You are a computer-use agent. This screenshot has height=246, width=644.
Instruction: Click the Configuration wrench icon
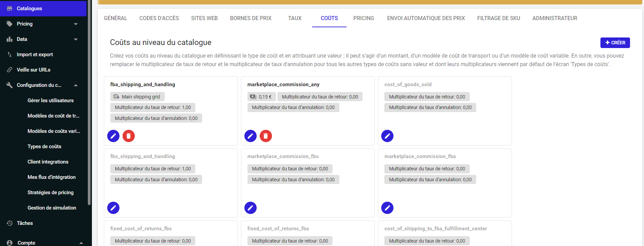click(10, 85)
